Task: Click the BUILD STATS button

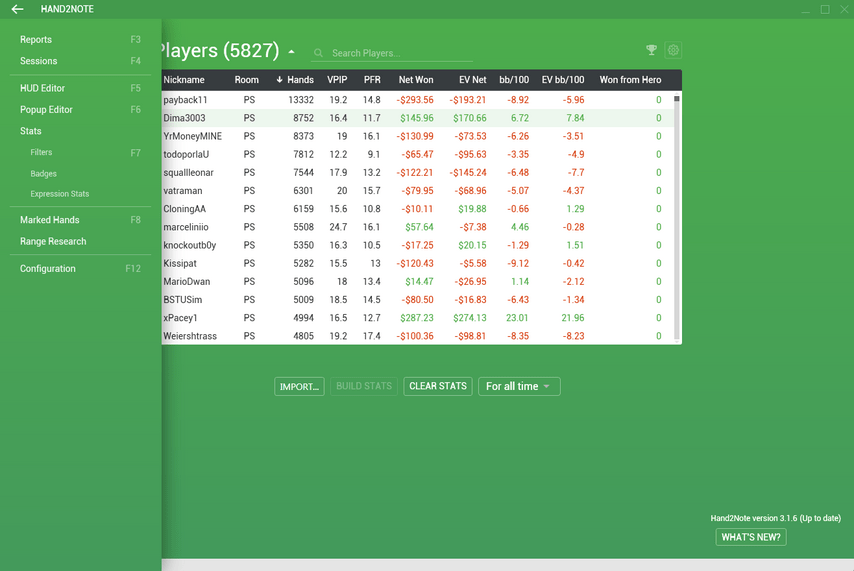Action: coord(364,386)
